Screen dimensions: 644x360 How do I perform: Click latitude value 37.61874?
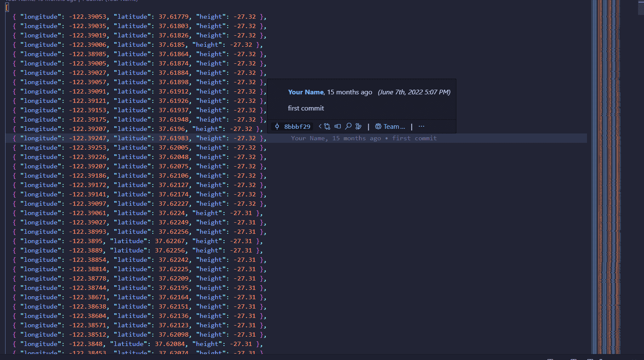click(x=174, y=63)
